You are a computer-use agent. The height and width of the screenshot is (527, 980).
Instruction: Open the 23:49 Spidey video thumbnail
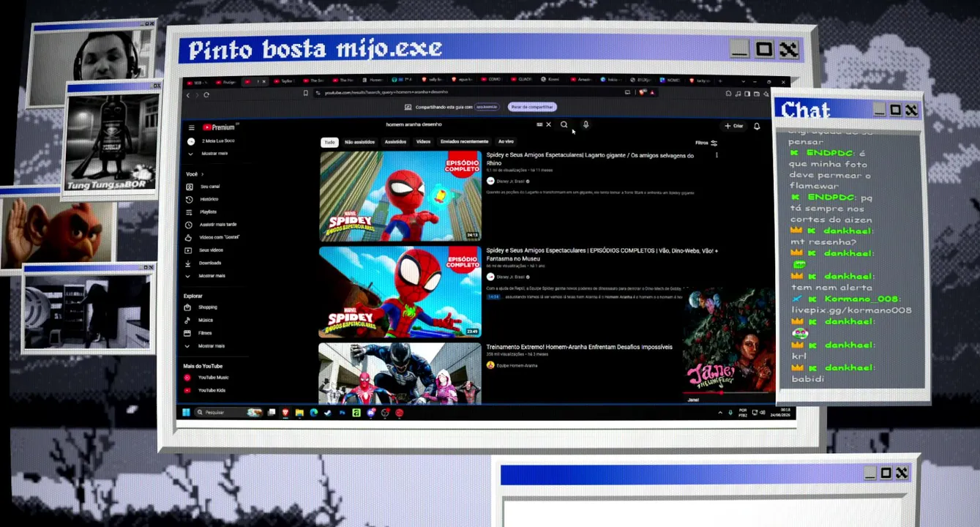[x=400, y=292]
